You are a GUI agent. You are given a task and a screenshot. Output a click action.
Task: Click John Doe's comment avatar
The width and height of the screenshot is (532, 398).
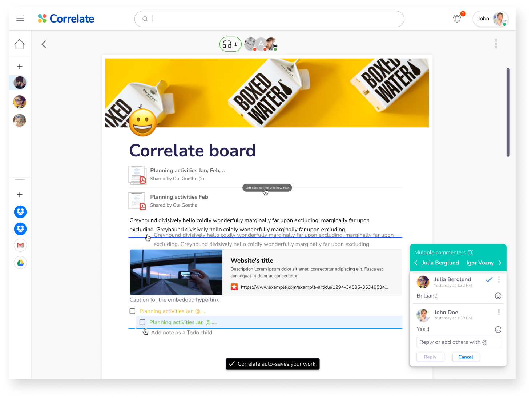click(x=423, y=315)
